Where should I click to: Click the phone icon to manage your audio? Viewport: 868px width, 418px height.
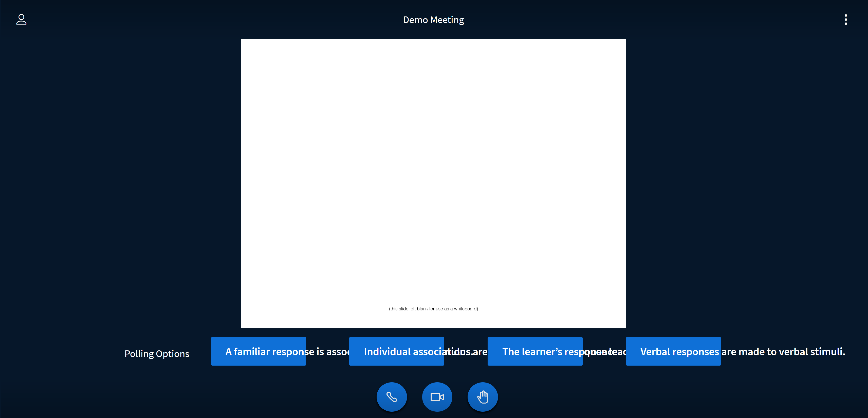coord(392,397)
